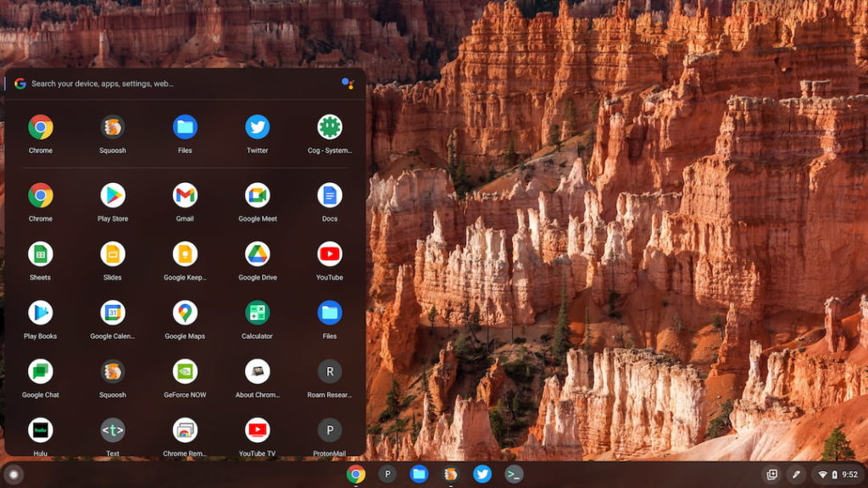Open Chrome from recent apps row
This screenshot has width=868, height=488.
(41, 127)
